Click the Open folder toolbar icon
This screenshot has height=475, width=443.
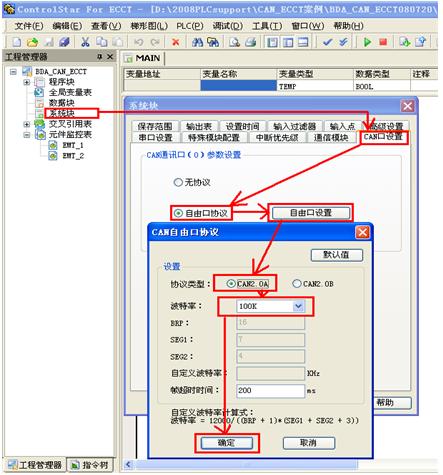(x=32, y=42)
